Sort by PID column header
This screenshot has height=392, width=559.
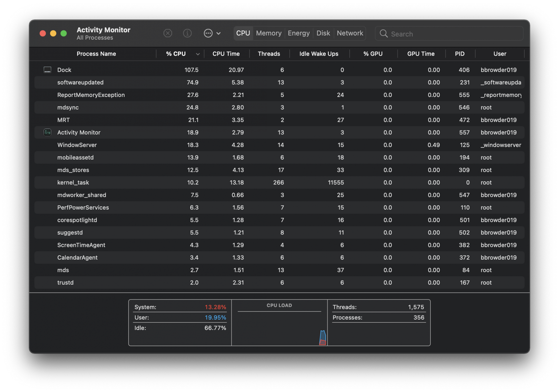460,54
